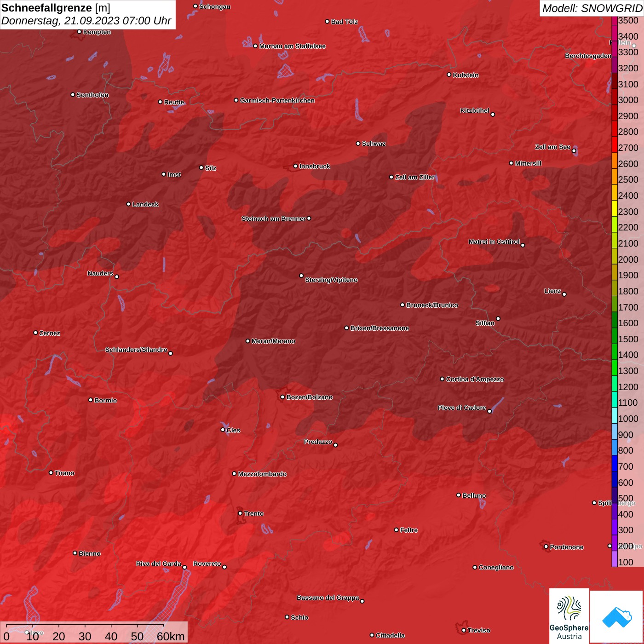Screen dimensions: 644x644
Task: Click the GeoSphere Austria logo
Action: [x=569, y=615]
